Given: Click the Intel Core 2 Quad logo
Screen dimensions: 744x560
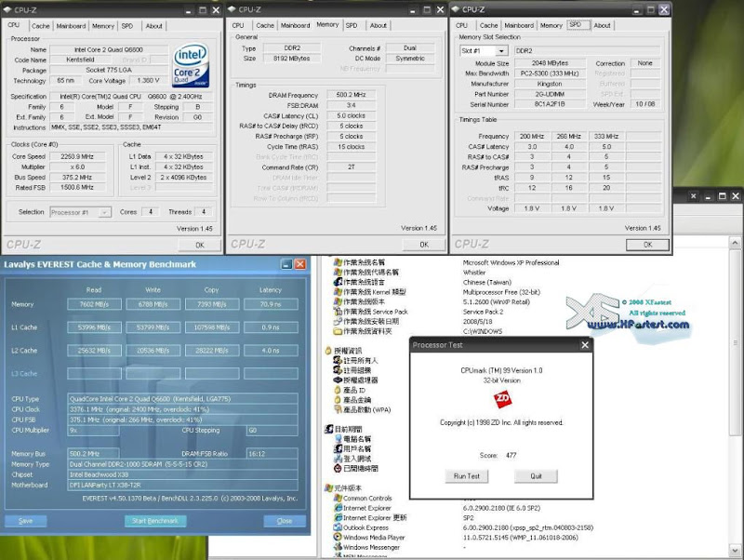Looking at the screenshot, I should tap(192, 67).
